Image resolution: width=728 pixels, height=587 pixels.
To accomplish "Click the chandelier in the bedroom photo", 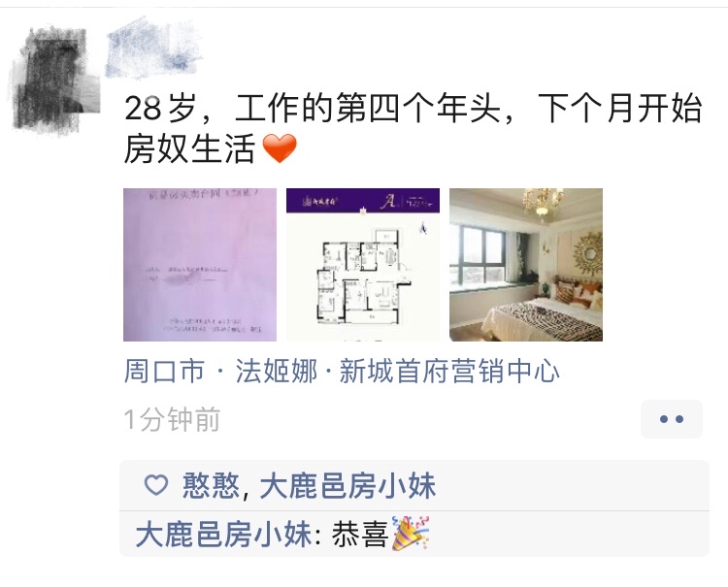I will click(x=543, y=202).
